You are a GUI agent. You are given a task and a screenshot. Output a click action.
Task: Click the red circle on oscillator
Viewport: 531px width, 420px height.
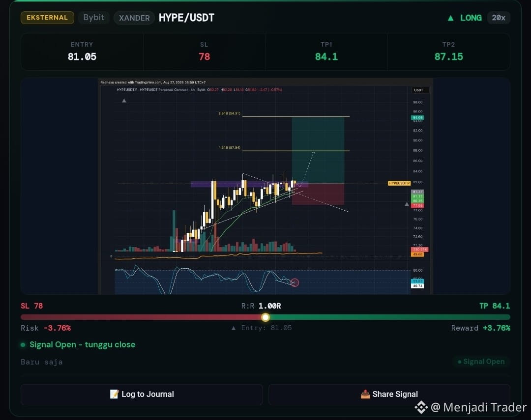coord(295,282)
